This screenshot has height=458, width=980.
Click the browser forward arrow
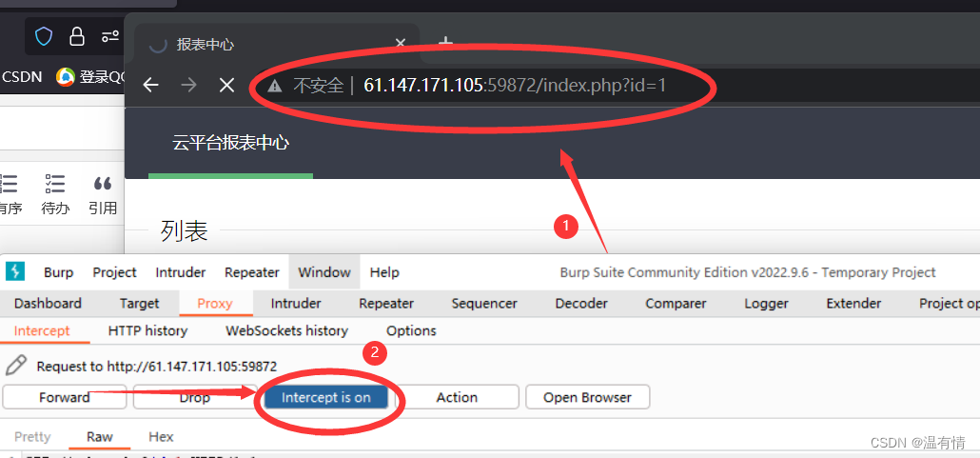tap(188, 85)
